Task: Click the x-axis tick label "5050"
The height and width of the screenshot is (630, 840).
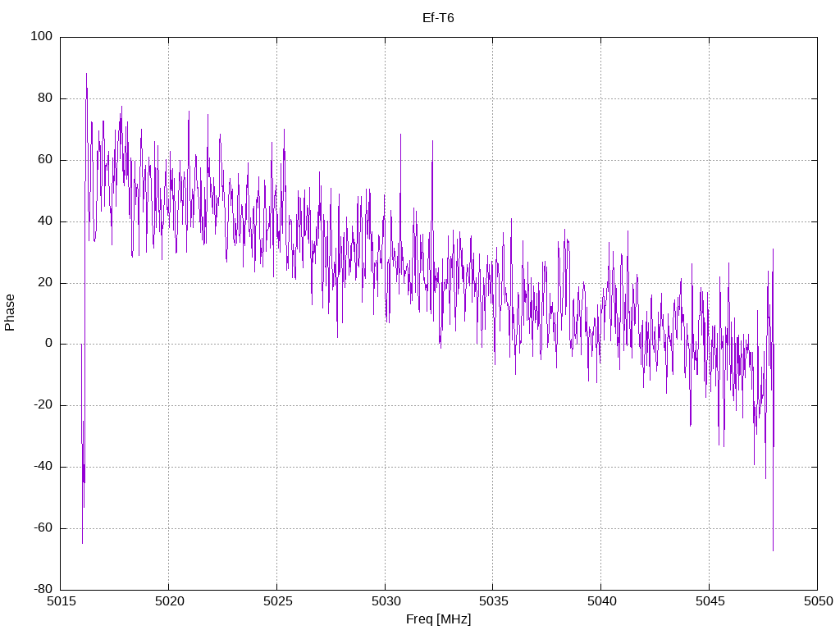Action: pyautogui.click(x=818, y=601)
